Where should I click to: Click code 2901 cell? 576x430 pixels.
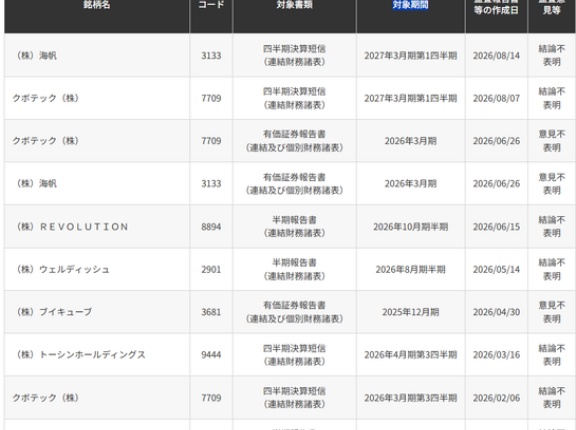[211, 270]
